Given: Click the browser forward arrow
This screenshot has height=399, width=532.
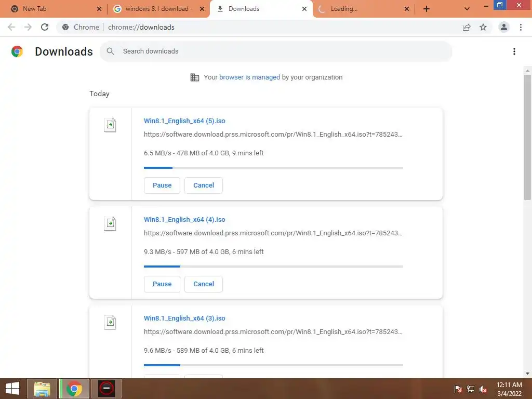Looking at the screenshot, I should pos(28,27).
